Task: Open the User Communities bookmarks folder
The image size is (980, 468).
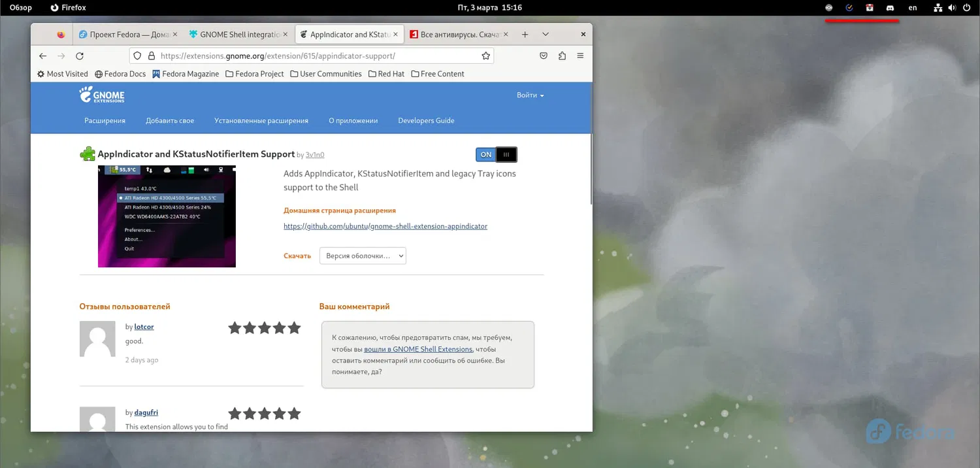Action: 326,74
